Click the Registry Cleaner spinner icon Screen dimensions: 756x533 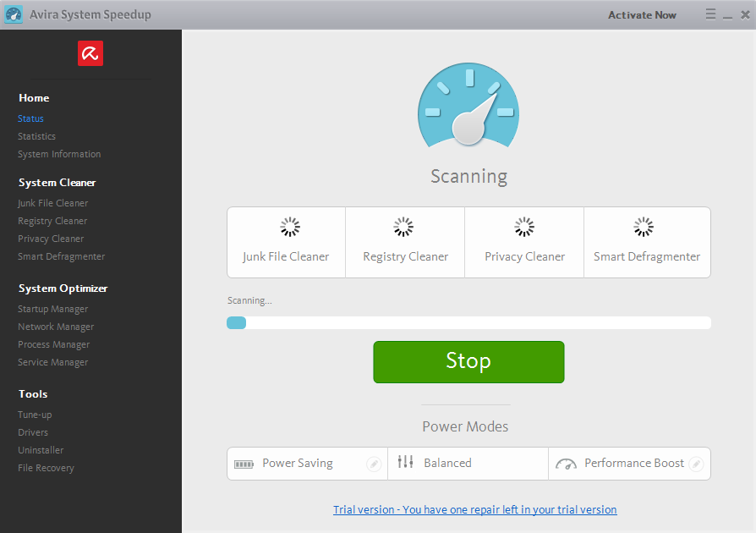click(x=403, y=227)
